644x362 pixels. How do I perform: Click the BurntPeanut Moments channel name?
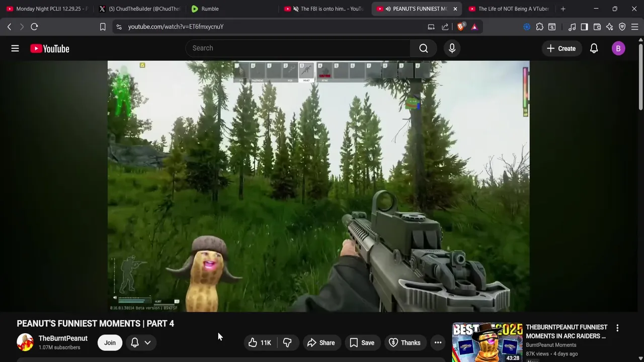[x=551, y=345]
